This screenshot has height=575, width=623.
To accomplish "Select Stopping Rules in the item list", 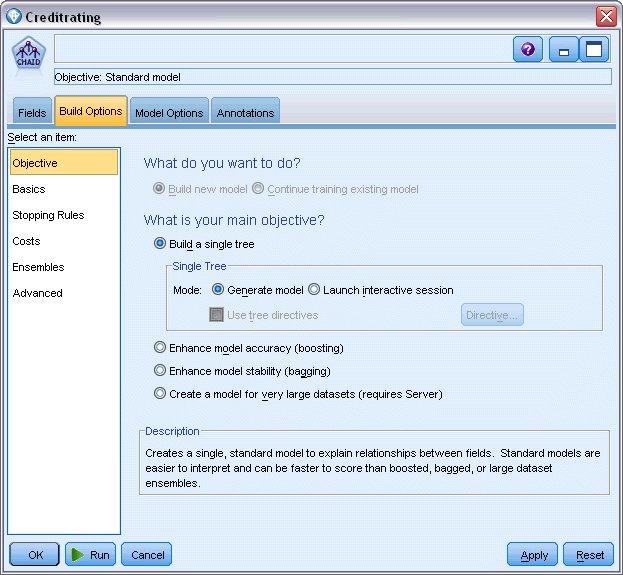I will (x=64, y=215).
